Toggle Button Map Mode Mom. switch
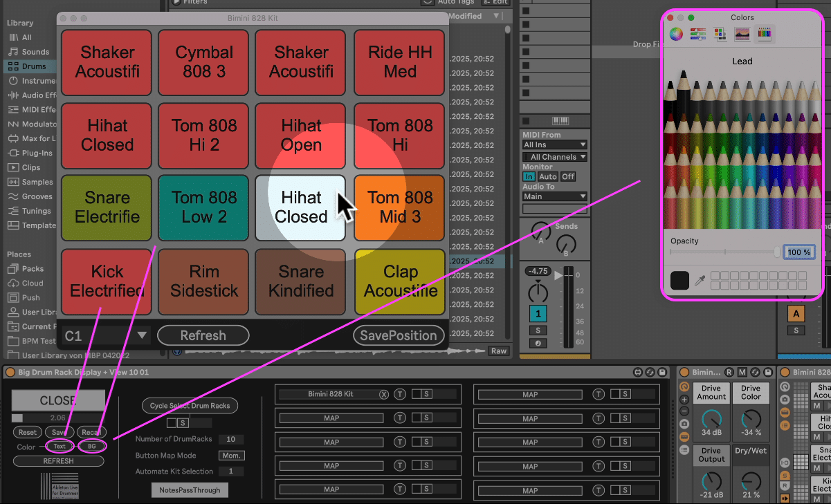The image size is (831, 504). (x=230, y=456)
